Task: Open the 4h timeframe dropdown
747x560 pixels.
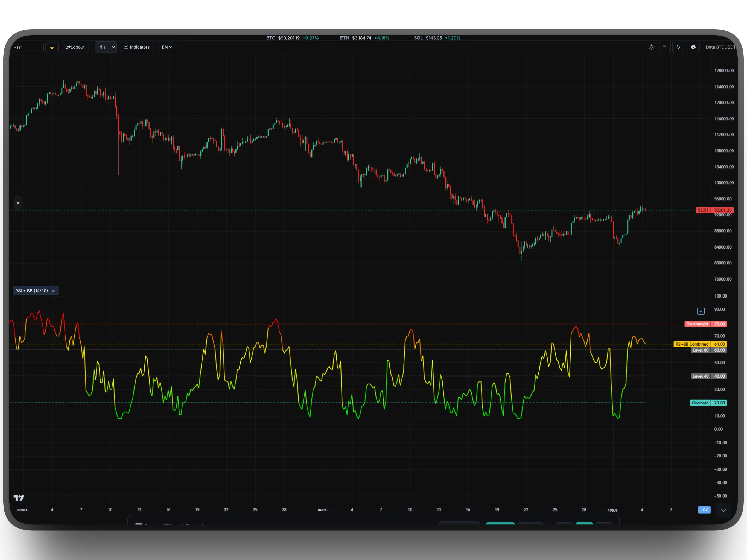Action: [x=106, y=47]
